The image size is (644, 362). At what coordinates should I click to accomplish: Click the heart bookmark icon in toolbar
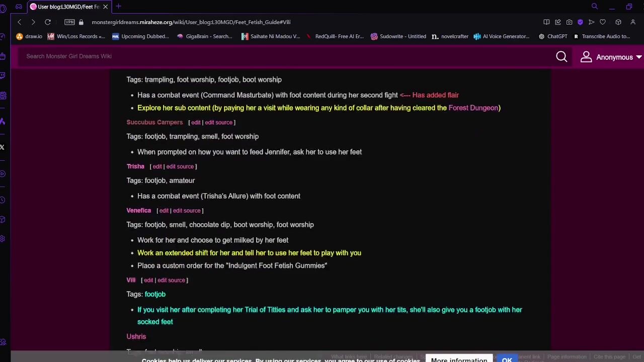tap(603, 22)
